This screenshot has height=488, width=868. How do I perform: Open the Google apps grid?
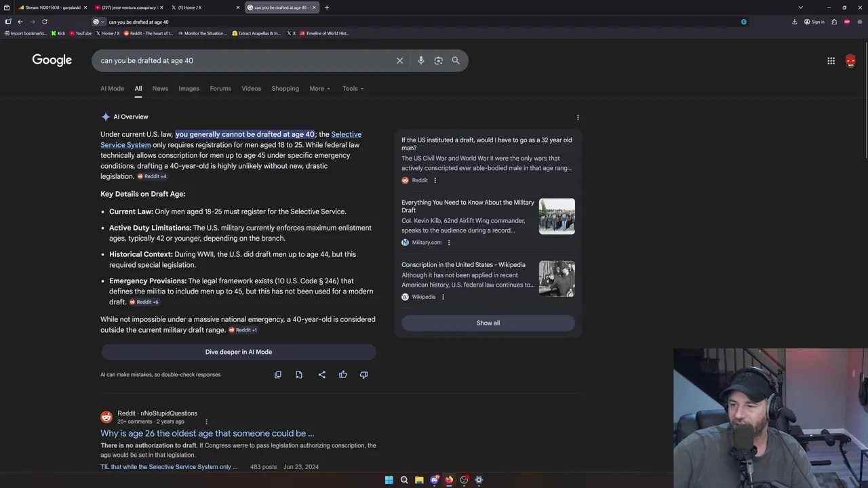(831, 60)
